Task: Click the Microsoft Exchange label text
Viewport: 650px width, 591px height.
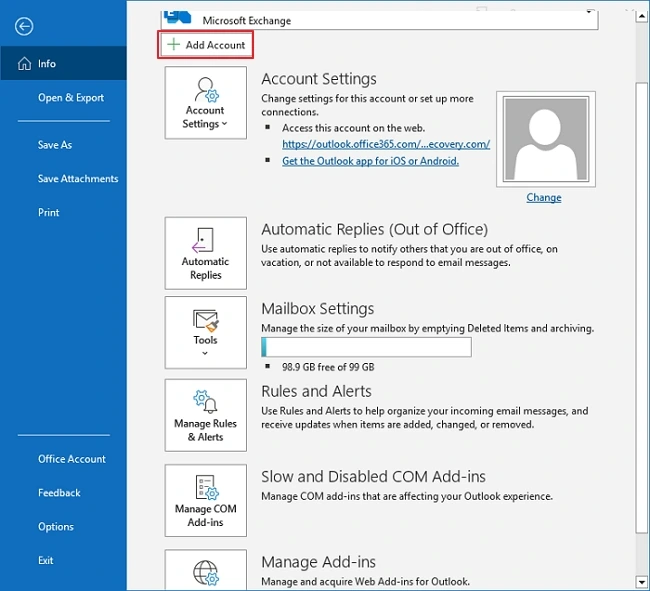Action: point(247,21)
